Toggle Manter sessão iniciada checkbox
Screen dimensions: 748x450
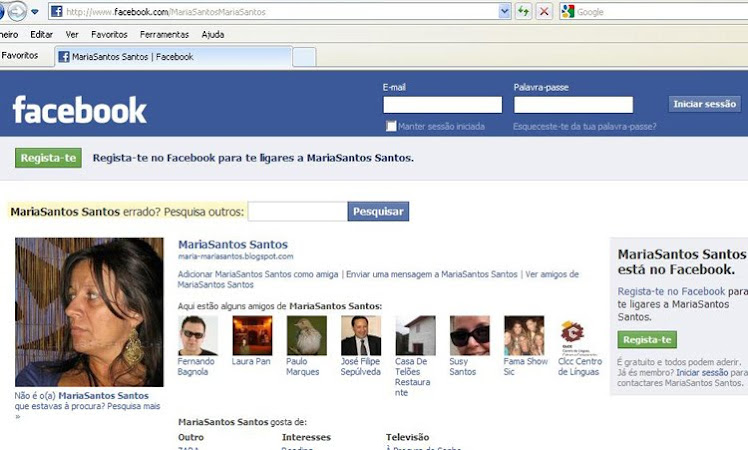tap(391, 126)
